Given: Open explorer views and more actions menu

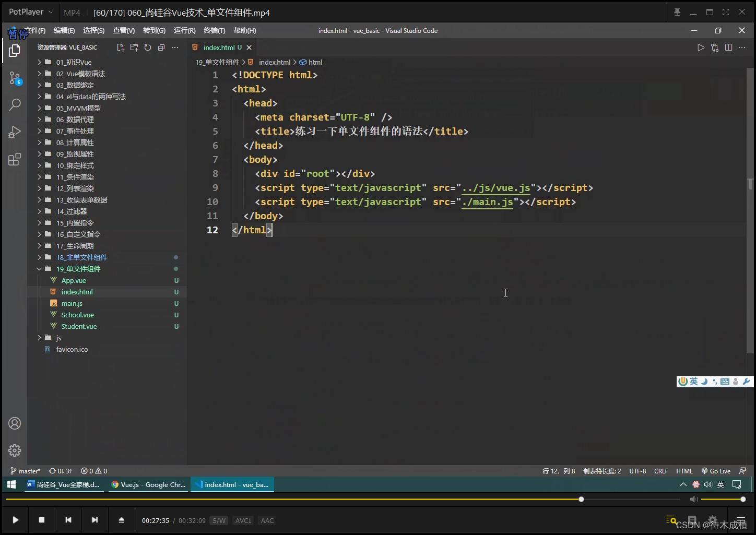Looking at the screenshot, I should [175, 47].
